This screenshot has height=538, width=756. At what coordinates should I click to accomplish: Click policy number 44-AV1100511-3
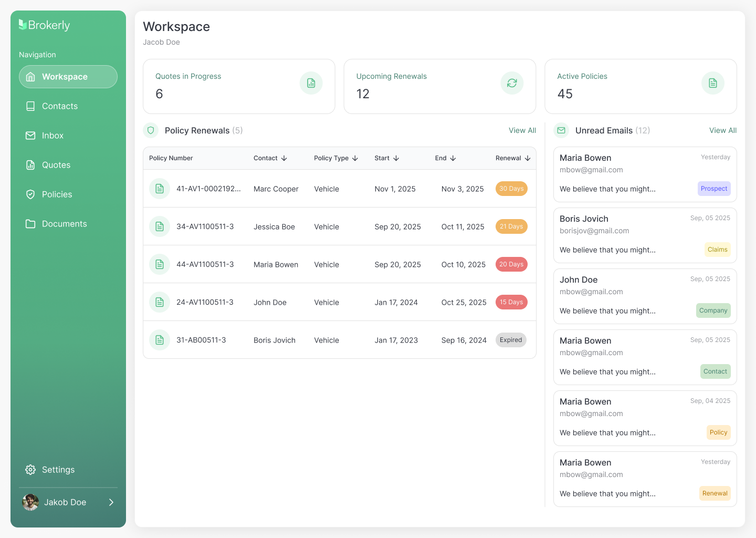(205, 264)
